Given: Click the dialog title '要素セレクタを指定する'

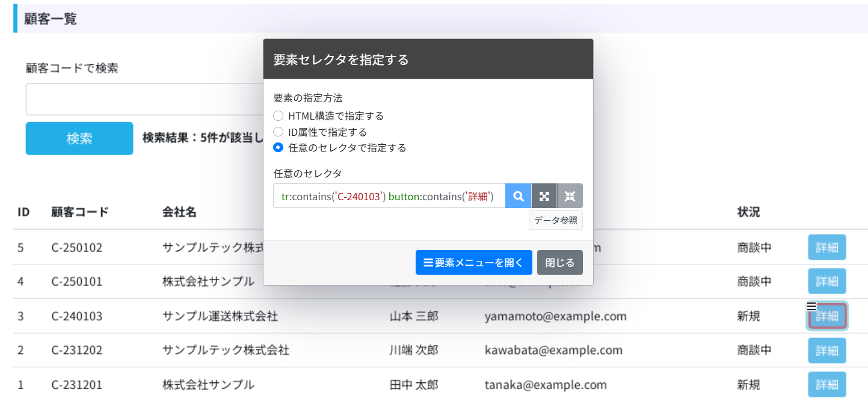Looking at the screenshot, I should [x=341, y=60].
